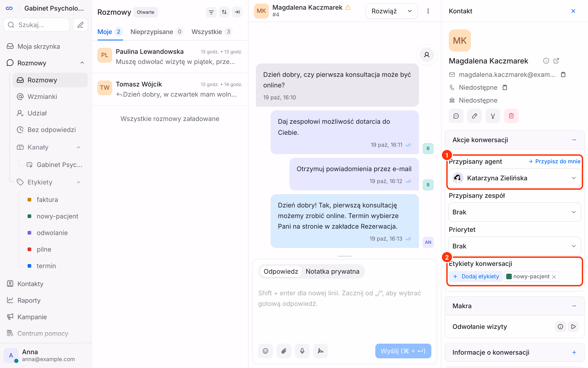
Task: Collapse the Makra section
Action: (x=574, y=306)
